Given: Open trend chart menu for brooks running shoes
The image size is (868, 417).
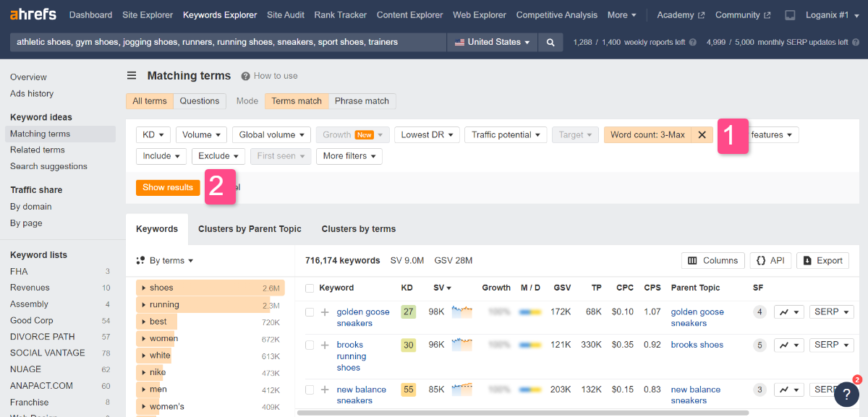Looking at the screenshot, I should (789, 345).
